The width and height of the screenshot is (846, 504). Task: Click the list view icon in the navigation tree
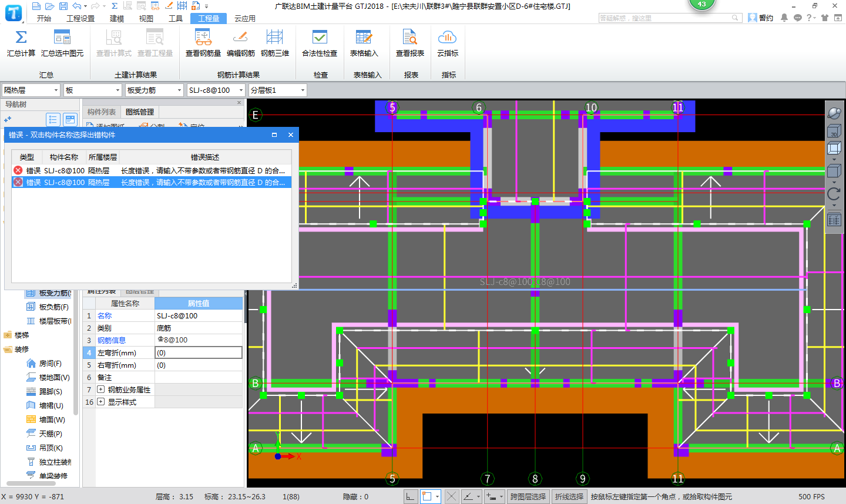53,119
